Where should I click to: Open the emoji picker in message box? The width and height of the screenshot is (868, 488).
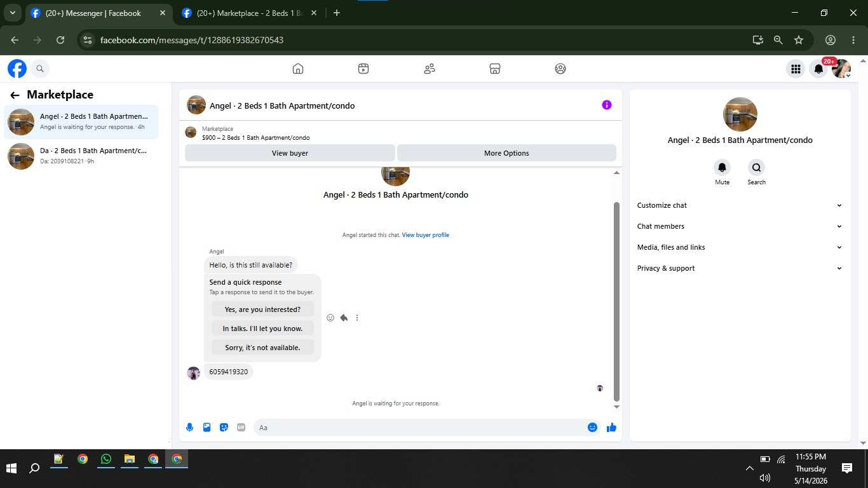pyautogui.click(x=592, y=428)
